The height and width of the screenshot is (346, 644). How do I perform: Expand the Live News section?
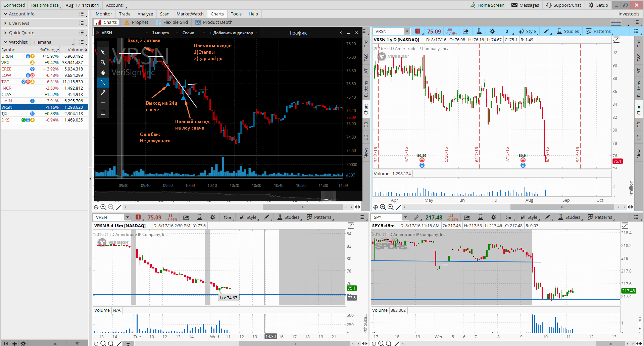[x=5, y=23]
